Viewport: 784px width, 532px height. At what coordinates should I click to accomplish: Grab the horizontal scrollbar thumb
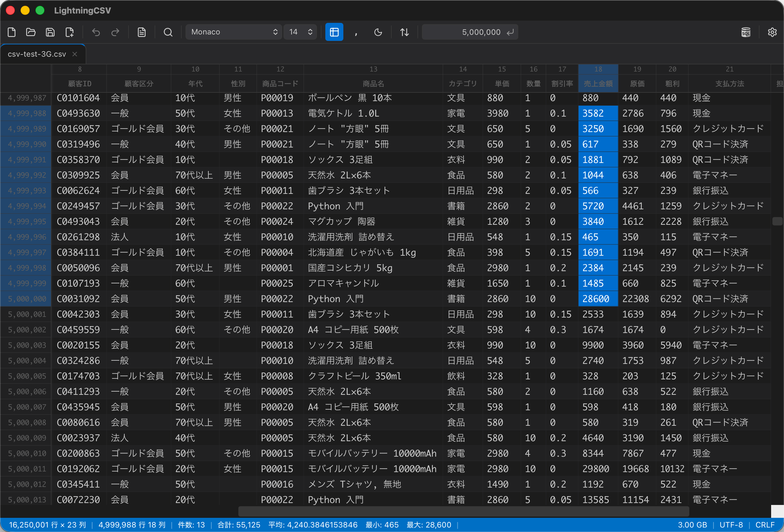click(x=464, y=511)
